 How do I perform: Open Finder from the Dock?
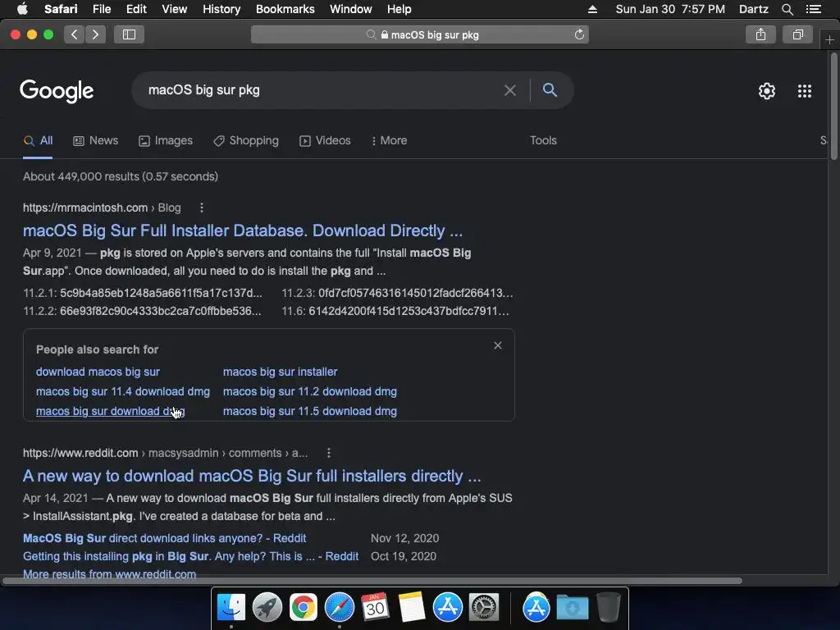(x=231, y=608)
